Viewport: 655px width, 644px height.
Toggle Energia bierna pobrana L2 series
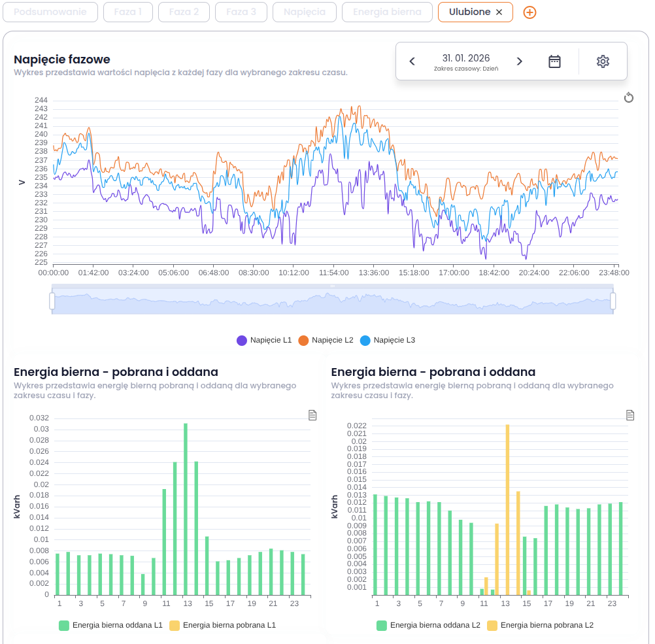pyautogui.click(x=540, y=625)
